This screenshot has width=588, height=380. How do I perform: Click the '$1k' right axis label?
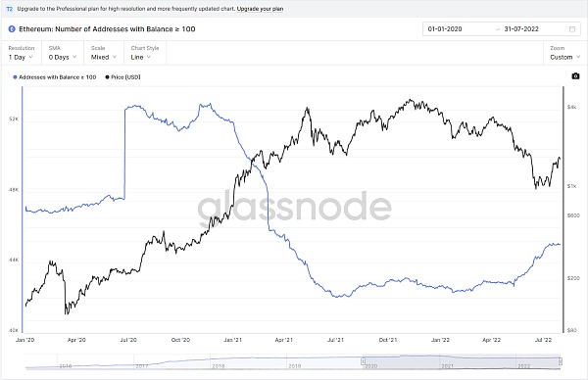tap(571, 186)
